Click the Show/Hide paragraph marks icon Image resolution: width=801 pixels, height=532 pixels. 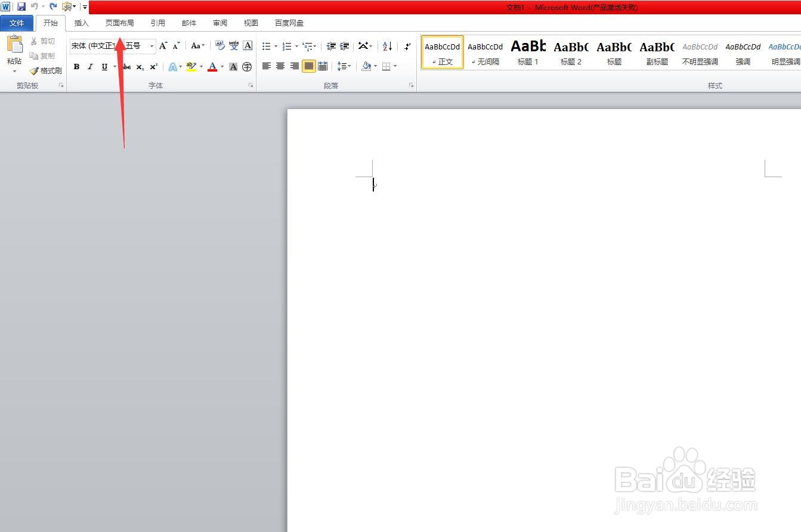pos(407,46)
